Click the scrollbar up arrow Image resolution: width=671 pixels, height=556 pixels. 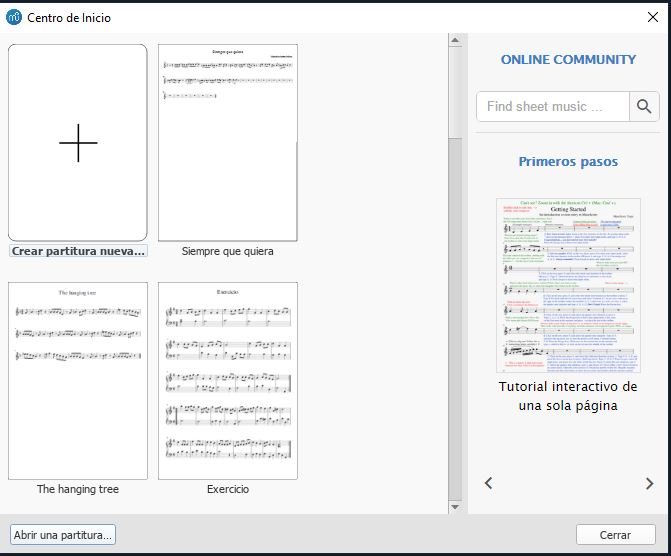(x=456, y=41)
